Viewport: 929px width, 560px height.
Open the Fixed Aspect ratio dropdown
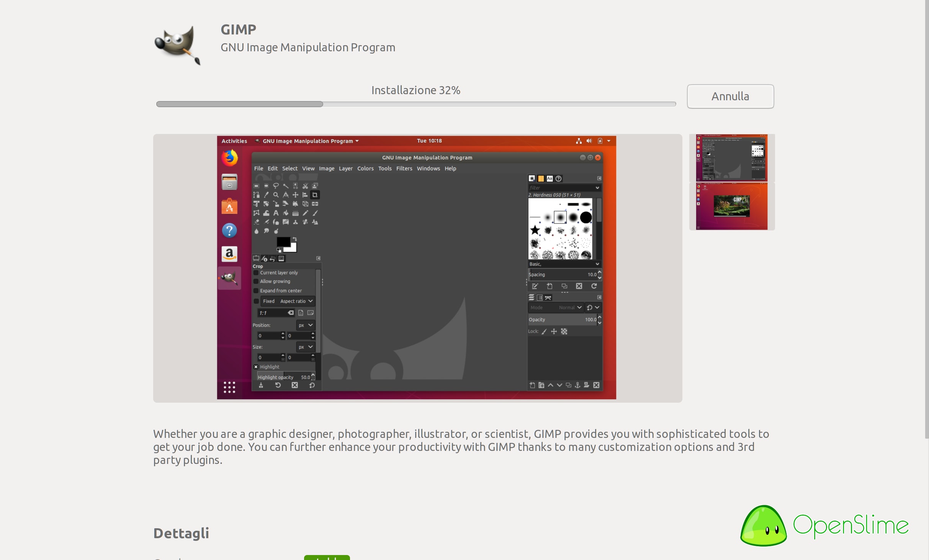(288, 301)
